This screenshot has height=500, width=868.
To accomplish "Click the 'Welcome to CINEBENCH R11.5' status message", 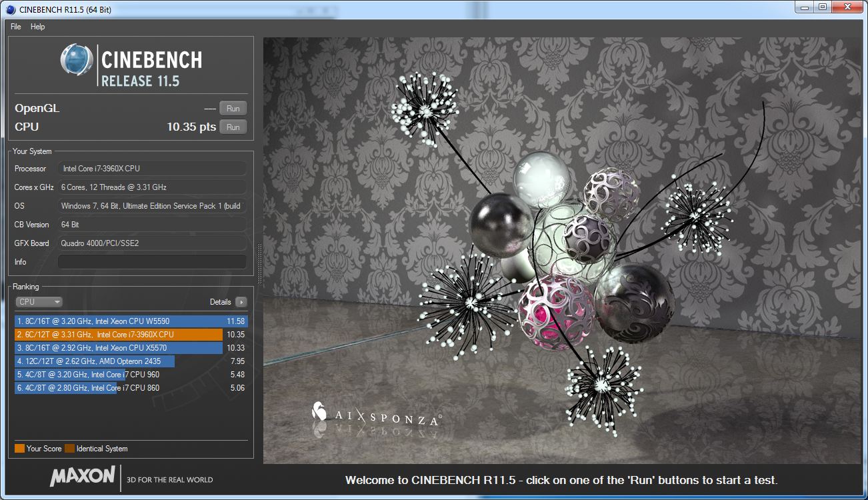I will 561,480.
